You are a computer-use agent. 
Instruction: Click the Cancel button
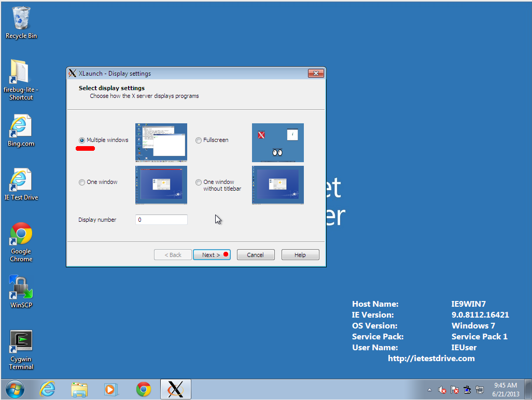tap(256, 255)
